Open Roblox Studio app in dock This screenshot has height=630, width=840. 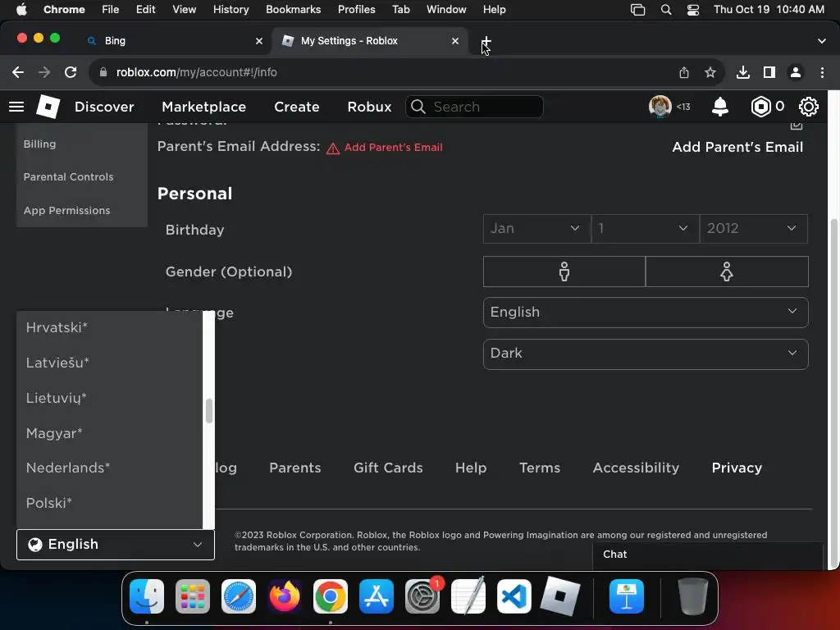(559, 596)
